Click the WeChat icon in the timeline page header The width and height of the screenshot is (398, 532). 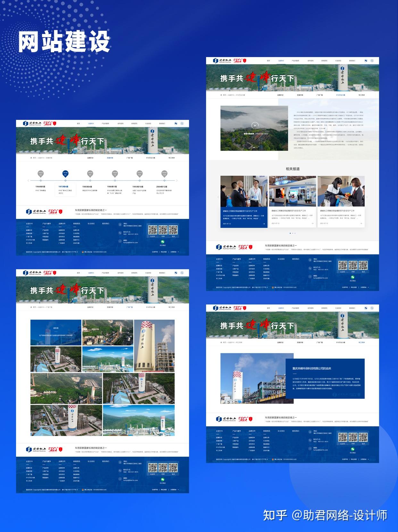point(176,123)
